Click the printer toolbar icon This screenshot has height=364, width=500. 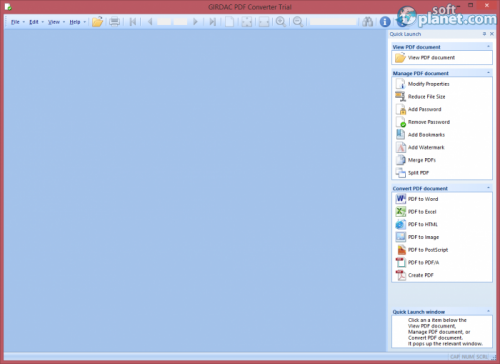pos(114,22)
